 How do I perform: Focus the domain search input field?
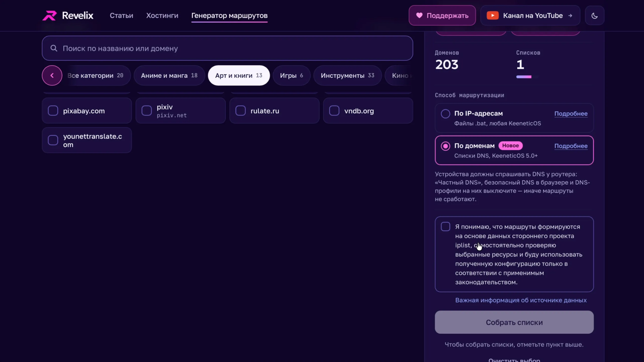point(227,48)
